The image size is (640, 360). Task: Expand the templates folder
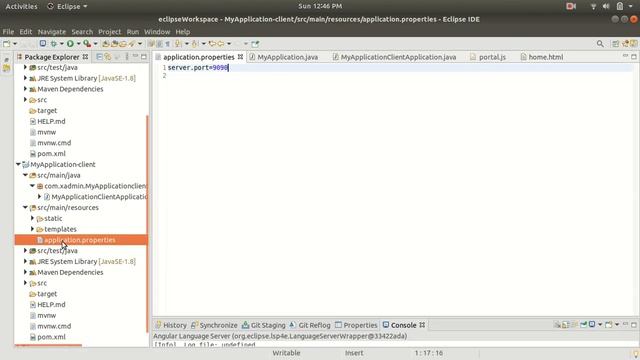(x=32, y=229)
